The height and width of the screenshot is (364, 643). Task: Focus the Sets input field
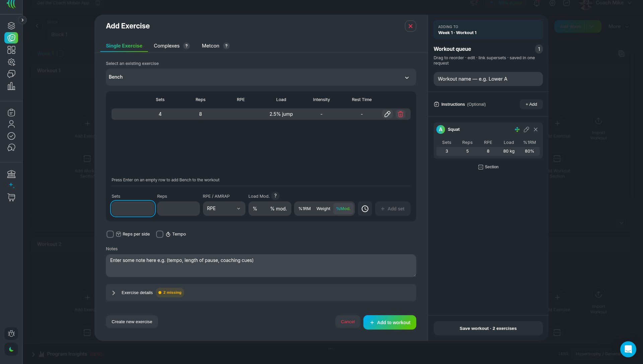(133, 209)
